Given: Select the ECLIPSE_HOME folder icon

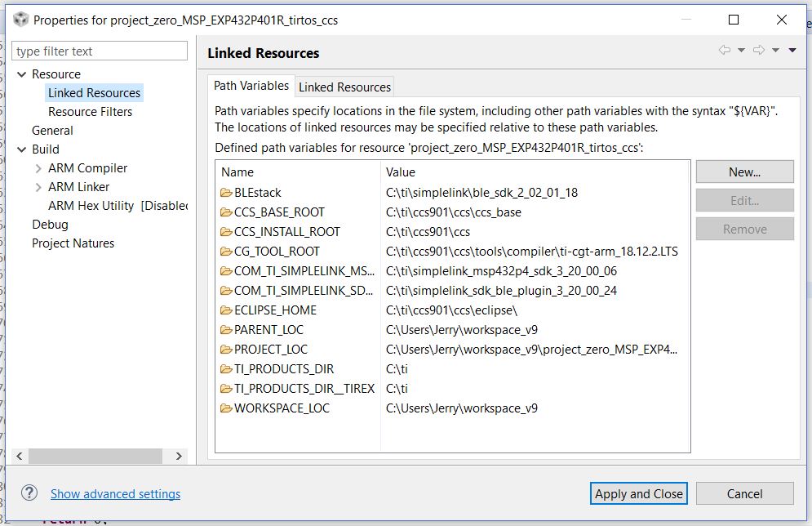Looking at the screenshot, I should coord(226,310).
